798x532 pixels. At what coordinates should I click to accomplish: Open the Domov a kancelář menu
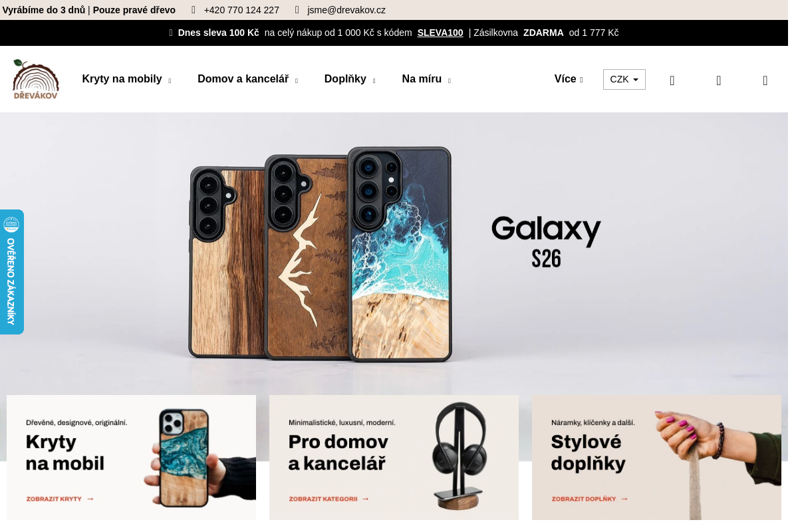coord(247,79)
